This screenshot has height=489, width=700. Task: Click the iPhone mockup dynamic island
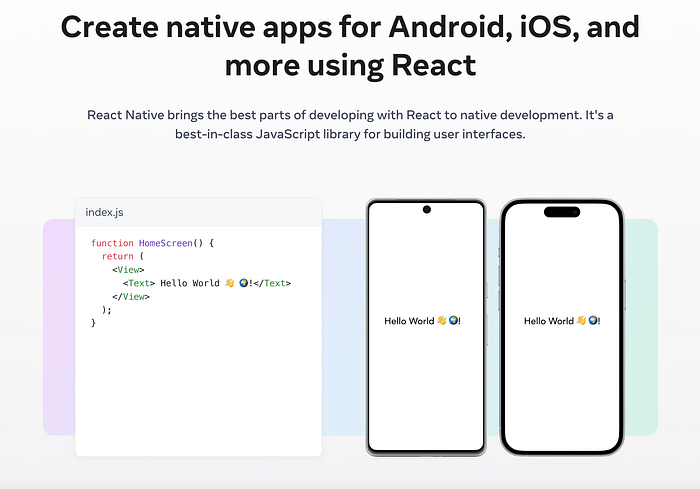(x=562, y=212)
